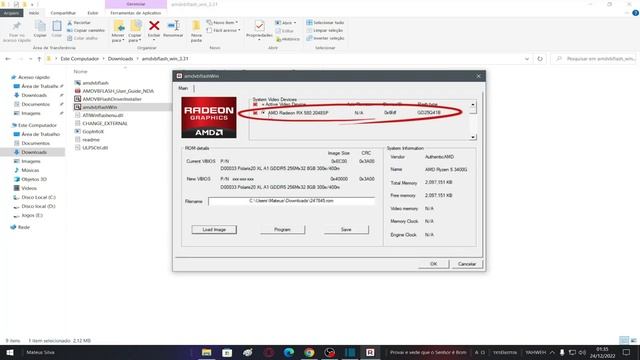Open the Windows Start menu
Screen dimensions: 640x360
click(x=10, y=352)
